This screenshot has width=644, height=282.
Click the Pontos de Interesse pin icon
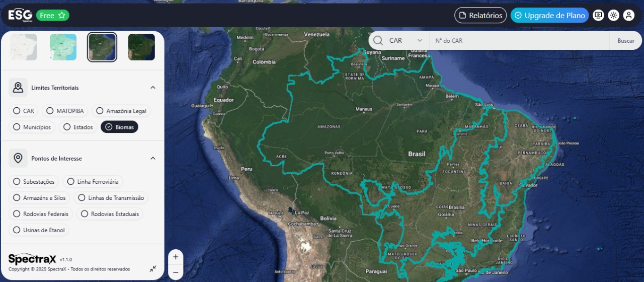point(18,158)
